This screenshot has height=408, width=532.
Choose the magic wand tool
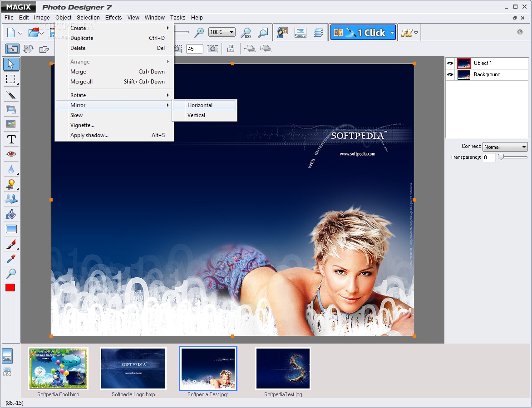(x=11, y=94)
